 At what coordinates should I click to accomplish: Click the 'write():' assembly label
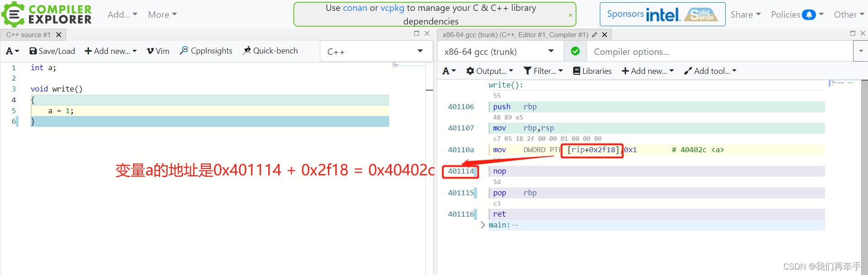506,85
